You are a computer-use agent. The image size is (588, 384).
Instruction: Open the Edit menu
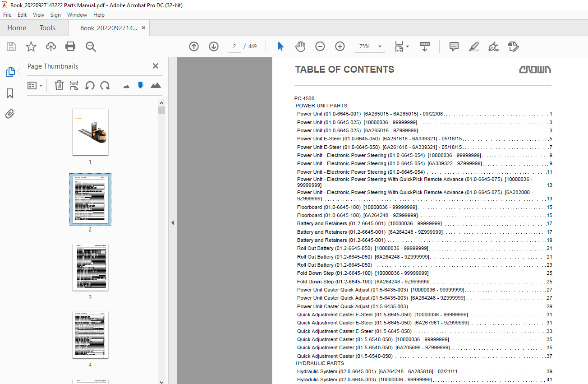click(x=22, y=15)
